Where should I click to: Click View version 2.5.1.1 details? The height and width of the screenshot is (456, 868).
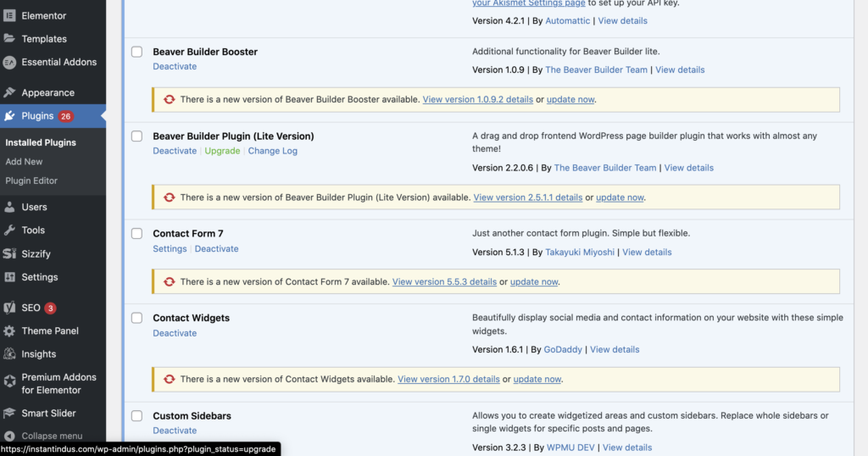click(x=527, y=197)
